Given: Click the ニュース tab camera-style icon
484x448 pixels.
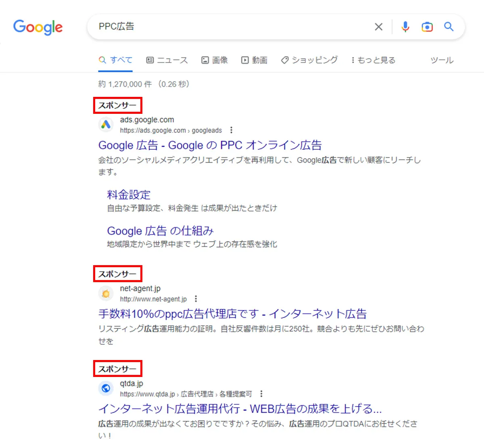Looking at the screenshot, I should point(151,60).
